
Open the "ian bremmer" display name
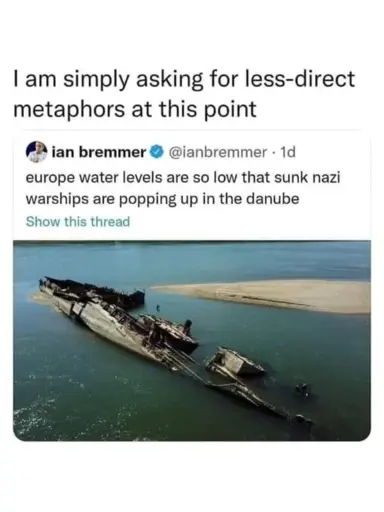tap(99, 152)
